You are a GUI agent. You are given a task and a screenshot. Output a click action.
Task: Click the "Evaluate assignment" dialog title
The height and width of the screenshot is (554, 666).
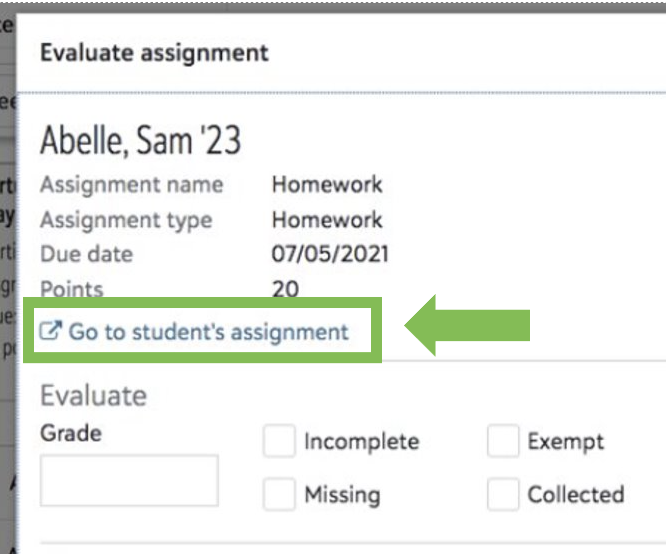click(154, 52)
